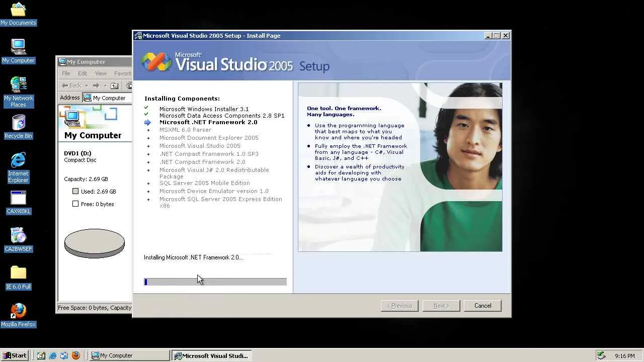The image size is (644, 362).
Task: Click the Address field in My Computer
Action: point(108,98)
